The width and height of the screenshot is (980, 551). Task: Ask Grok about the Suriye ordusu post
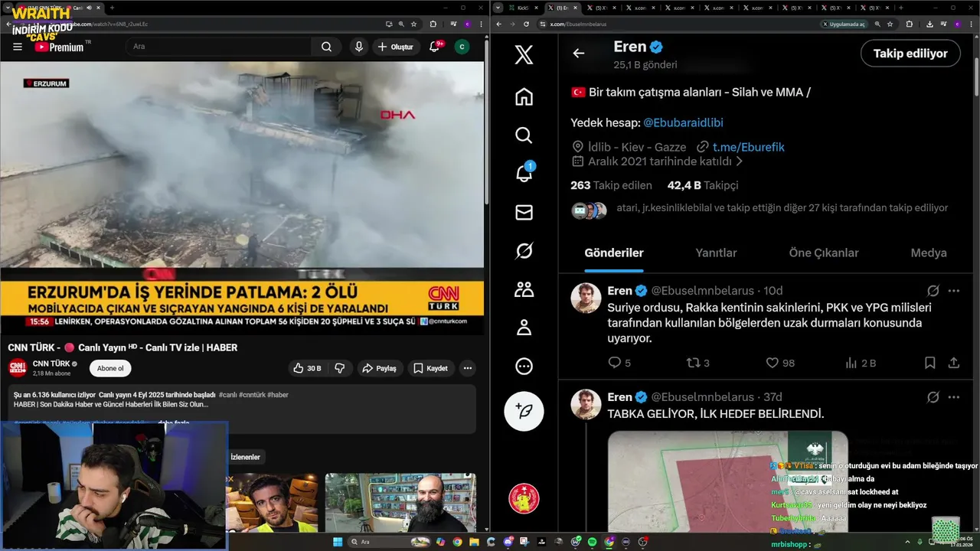coord(933,291)
